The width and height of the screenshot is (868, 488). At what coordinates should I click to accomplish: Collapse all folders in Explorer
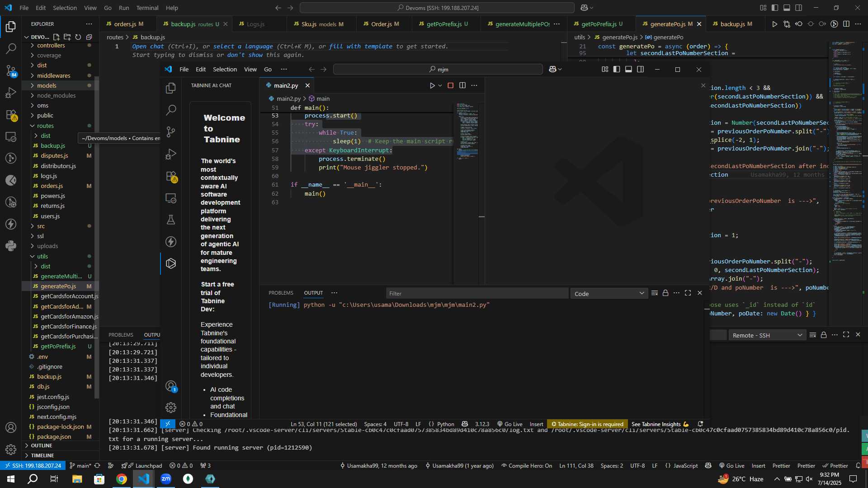89,37
